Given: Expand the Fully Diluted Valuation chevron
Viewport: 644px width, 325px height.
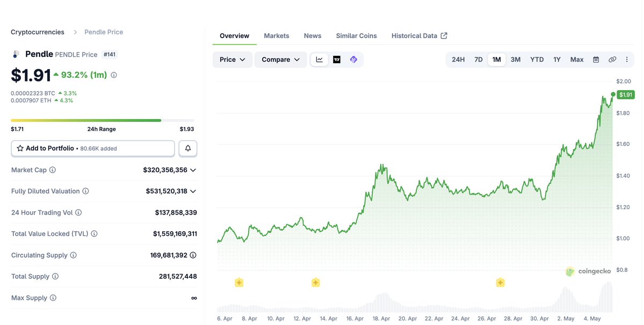Looking at the screenshot, I should [x=193, y=191].
